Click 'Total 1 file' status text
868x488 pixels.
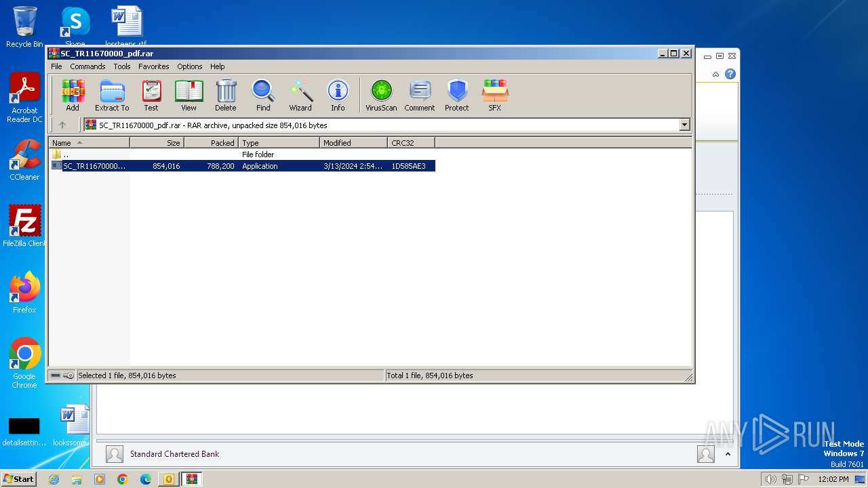(x=429, y=375)
